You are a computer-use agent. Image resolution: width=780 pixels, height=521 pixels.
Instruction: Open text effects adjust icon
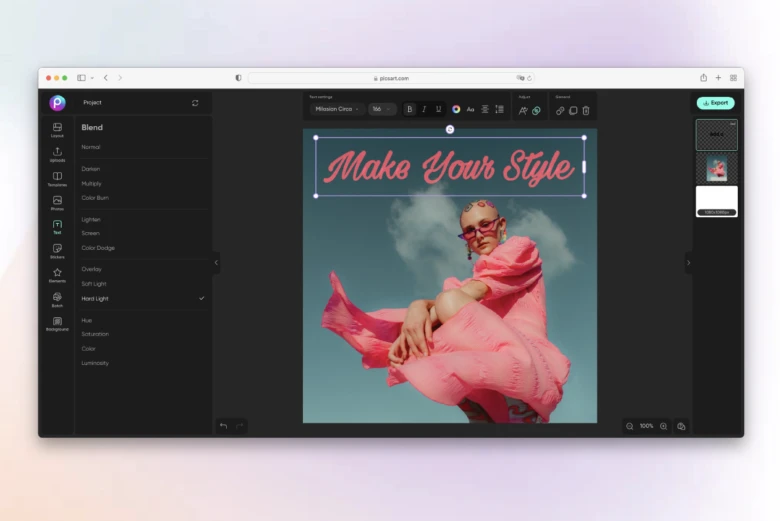523,111
